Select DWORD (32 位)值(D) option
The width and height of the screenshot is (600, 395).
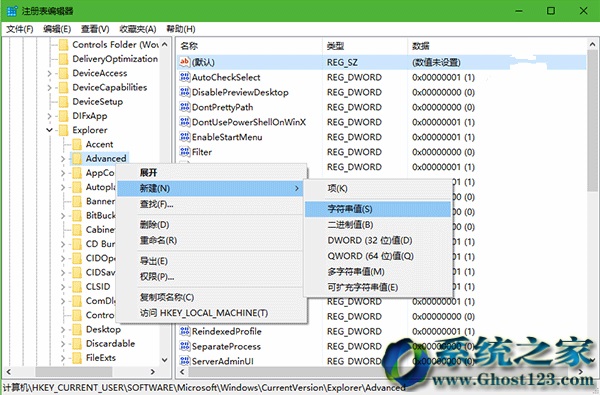370,240
